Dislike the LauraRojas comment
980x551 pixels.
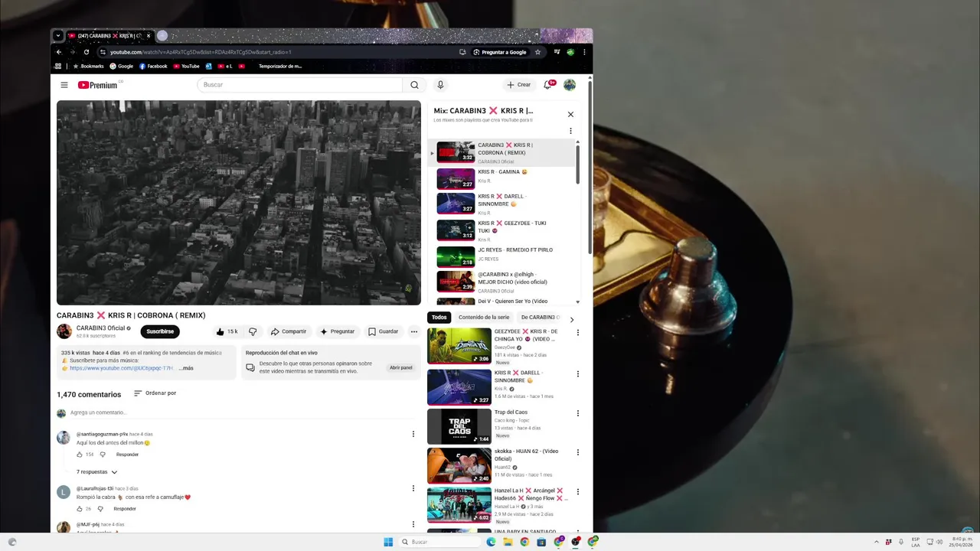[100, 509]
